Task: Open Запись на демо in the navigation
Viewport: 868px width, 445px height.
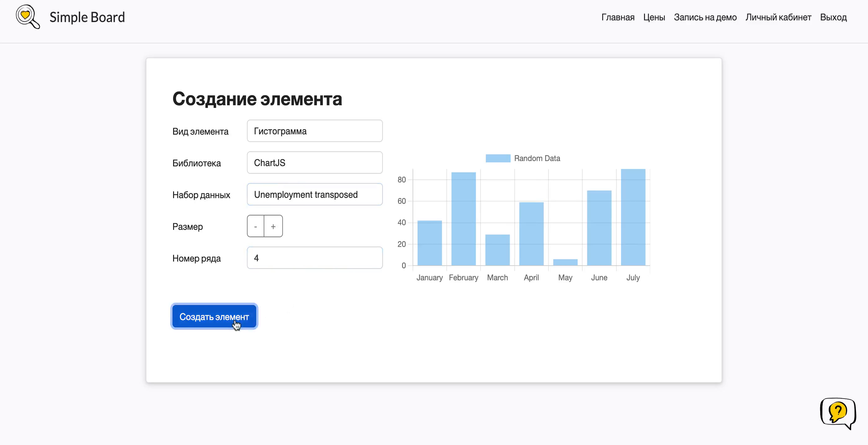Action: [705, 17]
